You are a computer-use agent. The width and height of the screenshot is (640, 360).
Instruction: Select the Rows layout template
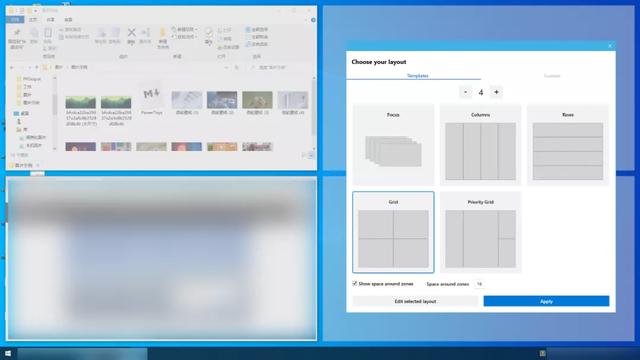(568, 145)
